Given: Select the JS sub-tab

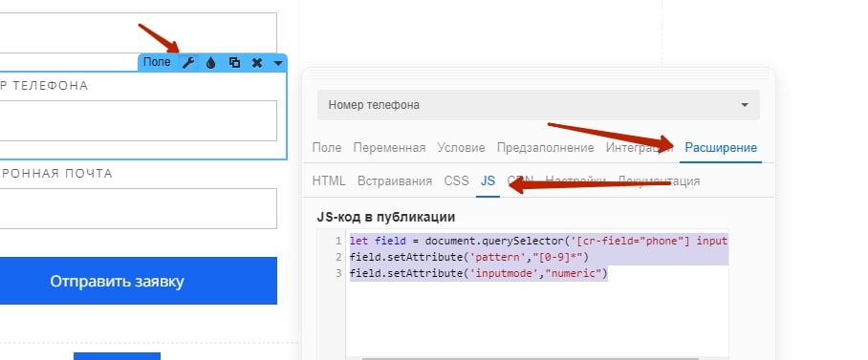Looking at the screenshot, I should 488,180.
